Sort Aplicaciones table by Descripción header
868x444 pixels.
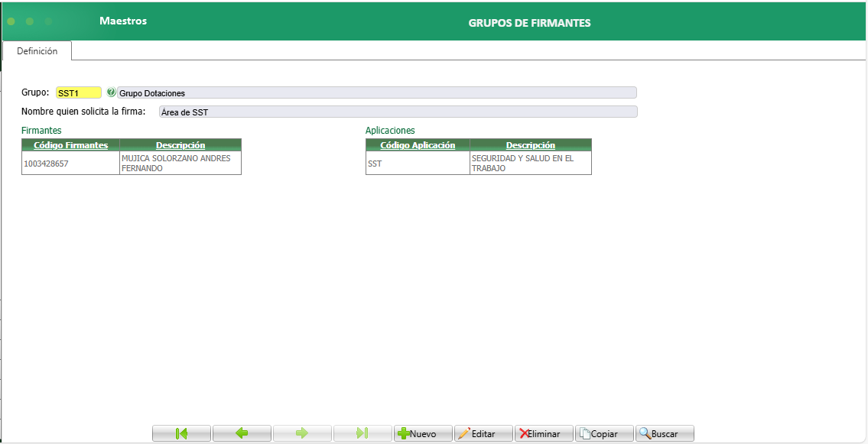click(x=530, y=145)
